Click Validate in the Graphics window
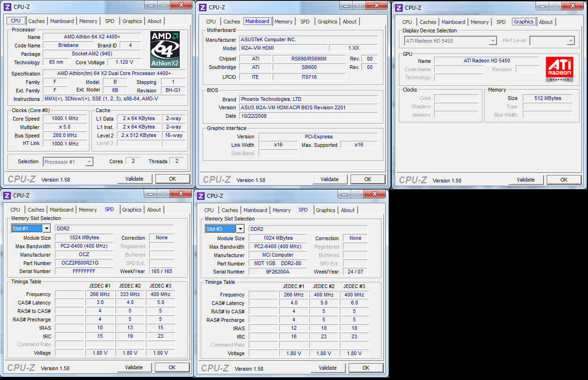The width and height of the screenshot is (588, 380). pos(526,180)
